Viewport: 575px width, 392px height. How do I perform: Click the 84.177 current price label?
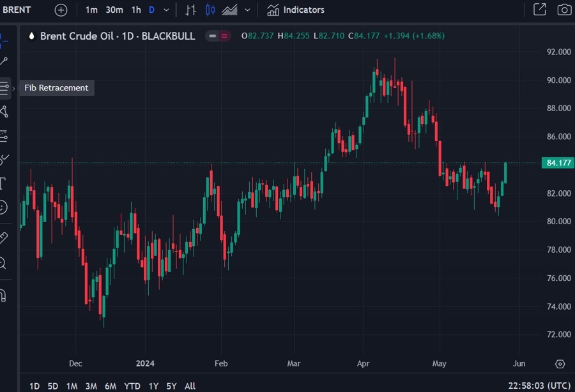click(x=558, y=163)
